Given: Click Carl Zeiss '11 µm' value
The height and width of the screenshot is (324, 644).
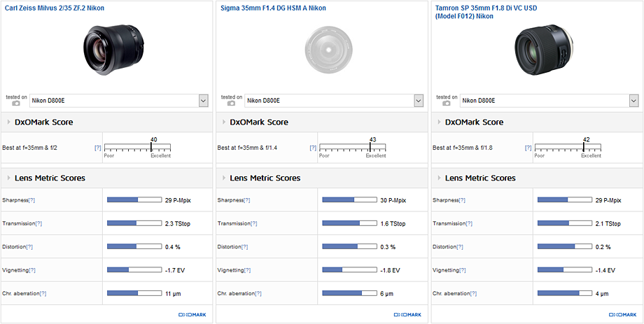Looking at the screenshot, I should coord(173,294).
